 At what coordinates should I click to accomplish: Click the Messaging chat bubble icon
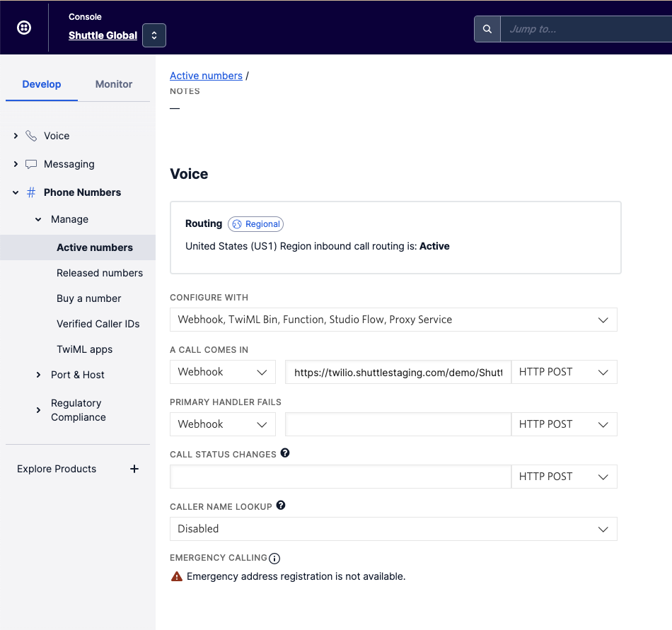point(31,164)
